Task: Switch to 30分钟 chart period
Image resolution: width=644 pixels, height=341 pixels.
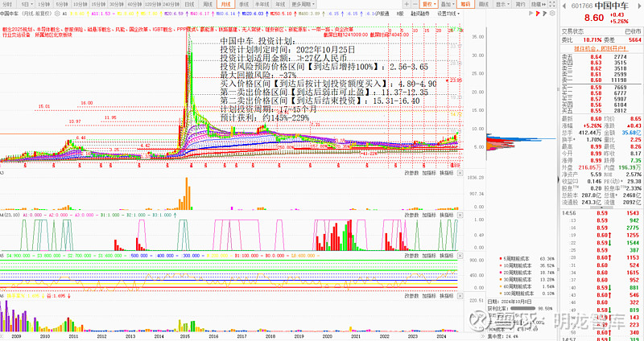Action: point(115,4)
